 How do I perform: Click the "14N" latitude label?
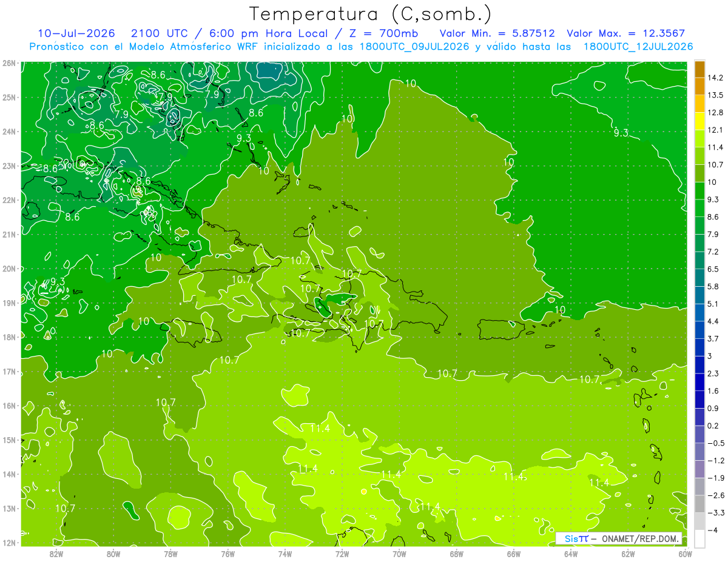tap(8, 474)
